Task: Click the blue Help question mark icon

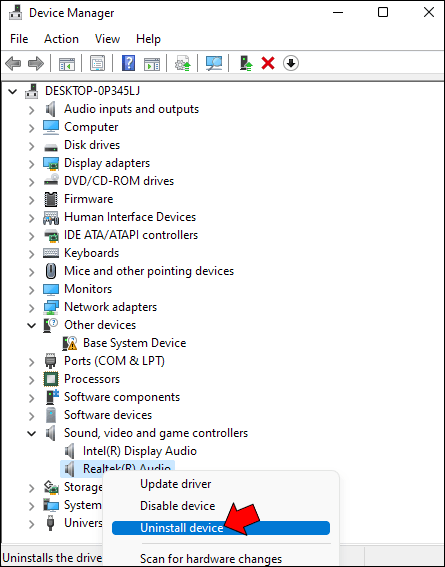Action: (x=128, y=64)
